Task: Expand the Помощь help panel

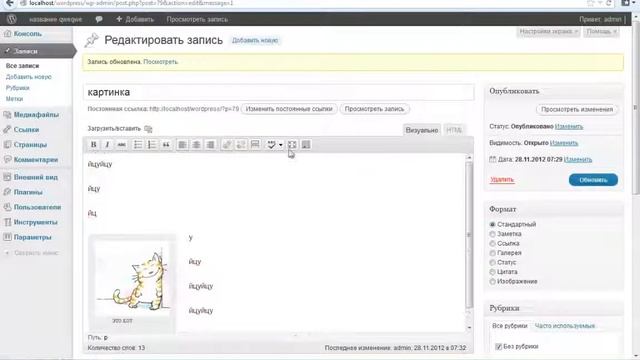Action: pyautogui.click(x=601, y=31)
